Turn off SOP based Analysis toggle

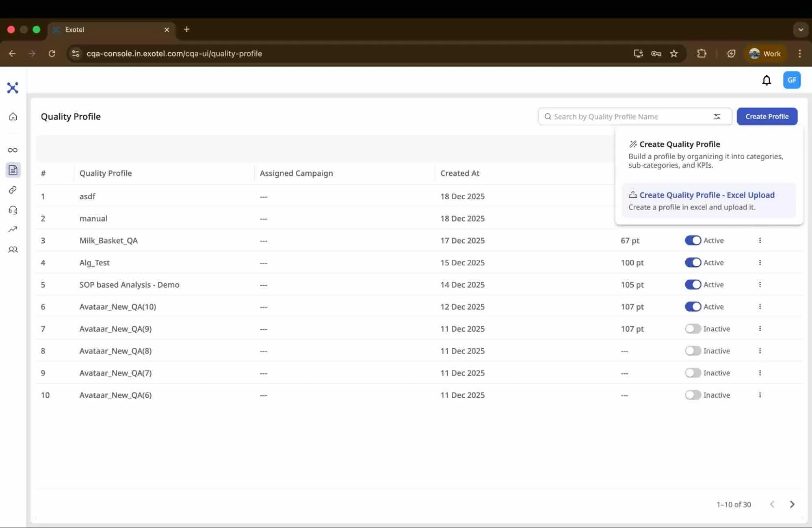pyautogui.click(x=693, y=284)
